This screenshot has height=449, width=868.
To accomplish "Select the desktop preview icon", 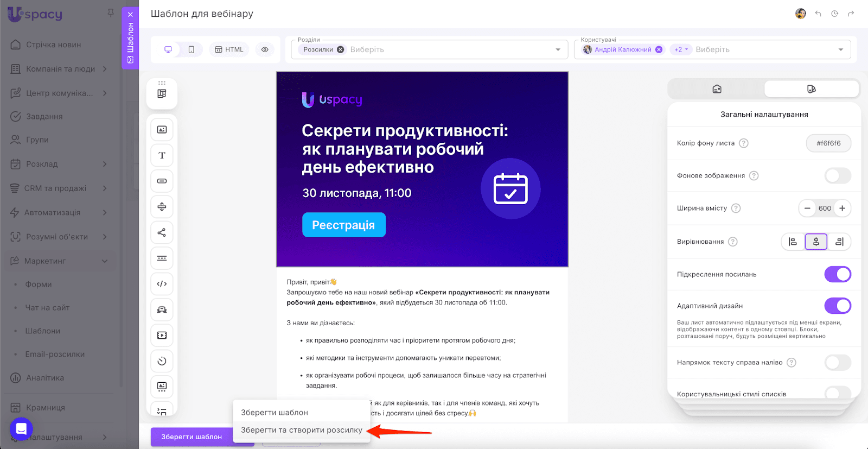I will click(168, 49).
